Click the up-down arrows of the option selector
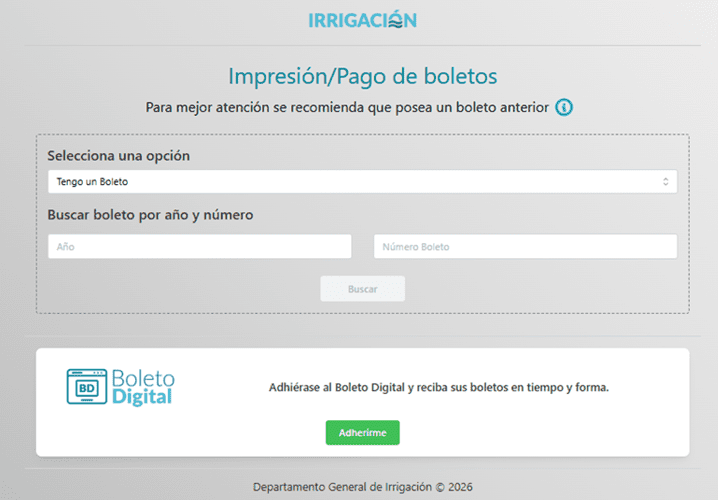Image resolution: width=718 pixels, height=500 pixels. coord(665,182)
